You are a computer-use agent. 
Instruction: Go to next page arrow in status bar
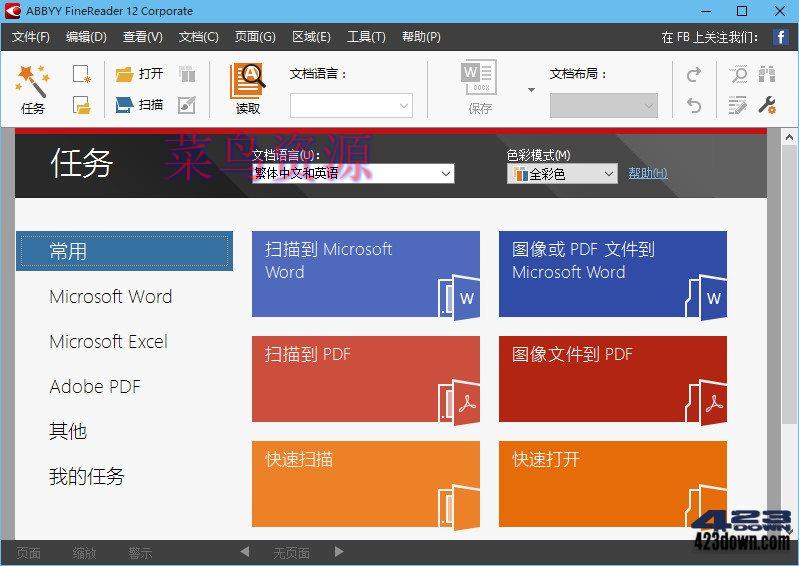[x=339, y=552]
